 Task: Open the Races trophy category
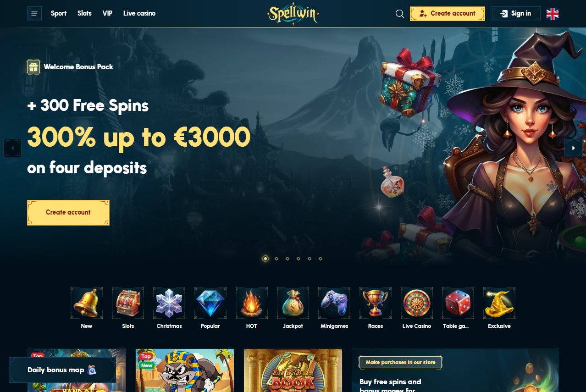pyautogui.click(x=376, y=303)
